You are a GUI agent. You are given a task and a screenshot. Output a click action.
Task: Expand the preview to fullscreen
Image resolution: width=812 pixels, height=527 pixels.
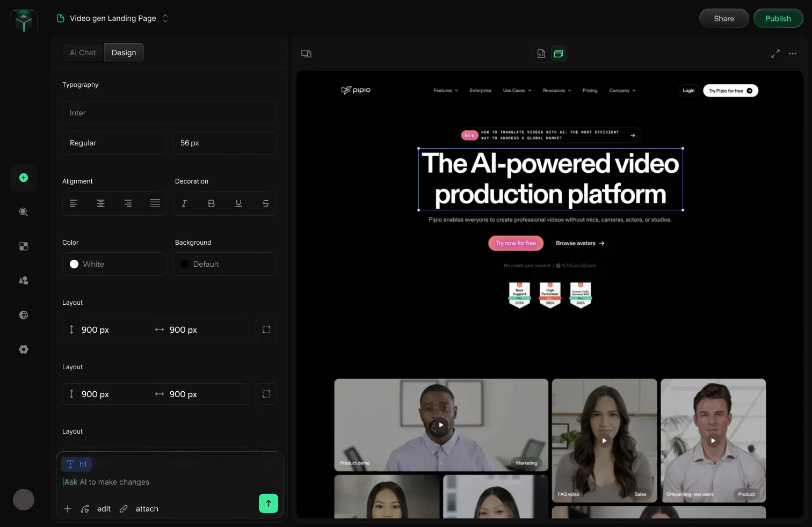click(775, 54)
